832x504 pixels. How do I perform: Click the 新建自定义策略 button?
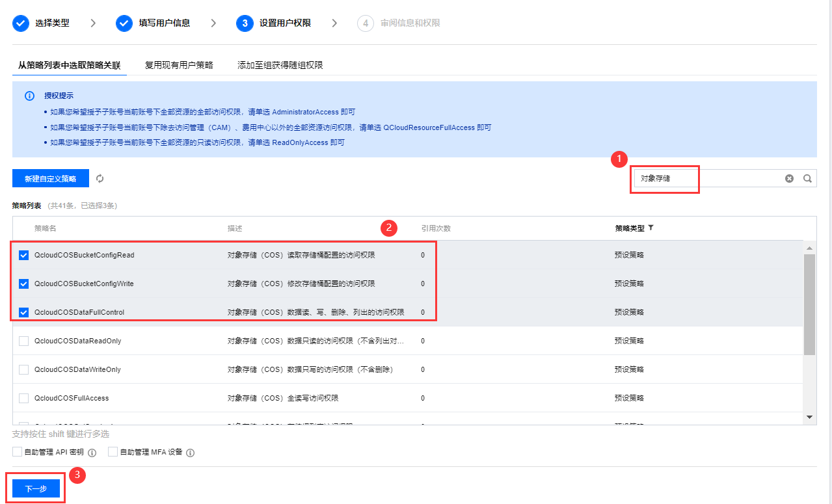coord(51,178)
